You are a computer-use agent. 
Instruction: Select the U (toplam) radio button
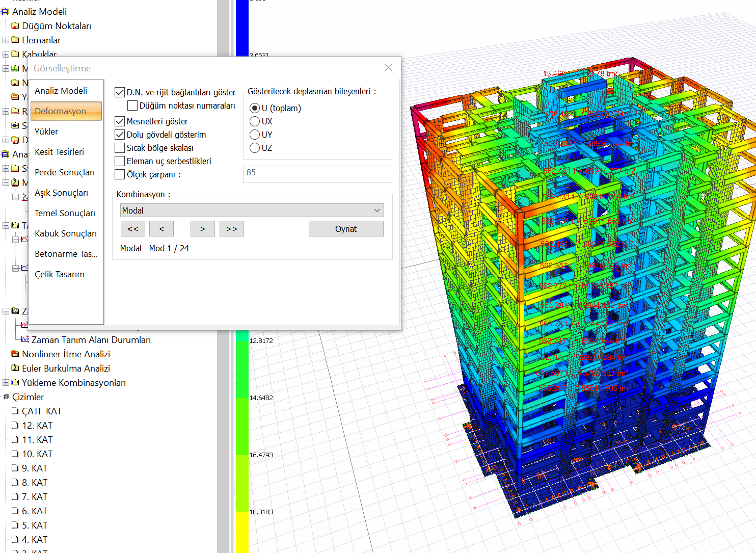click(255, 108)
